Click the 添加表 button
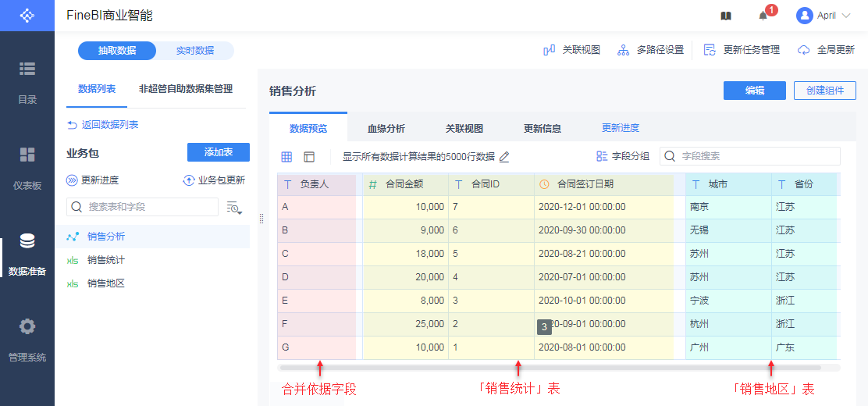The width and height of the screenshot is (868, 406). (x=218, y=152)
